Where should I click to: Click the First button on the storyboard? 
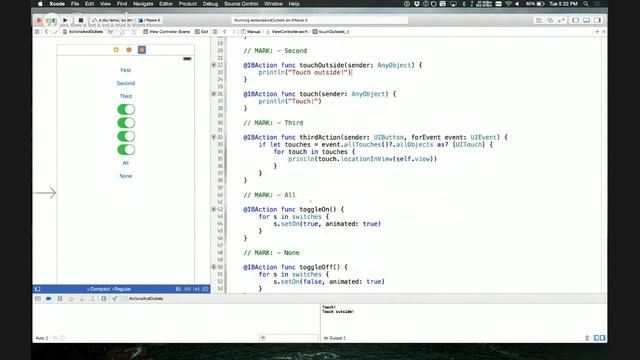(126, 70)
